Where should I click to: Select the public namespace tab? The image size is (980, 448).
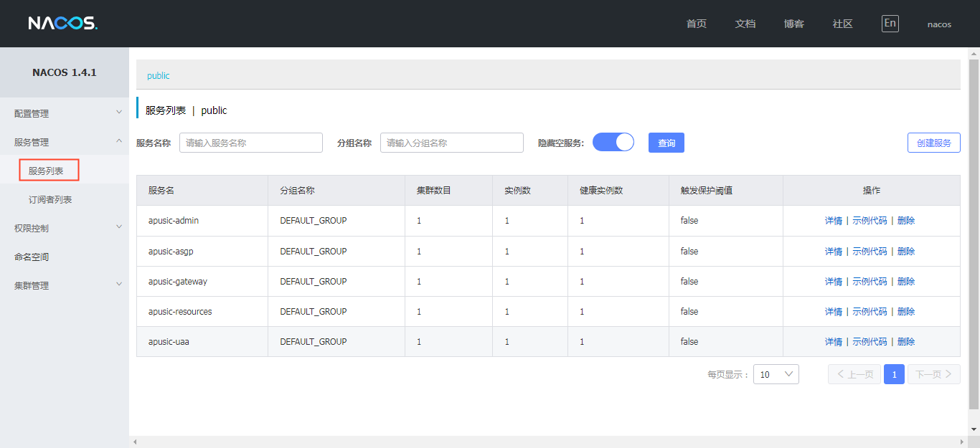(159, 75)
